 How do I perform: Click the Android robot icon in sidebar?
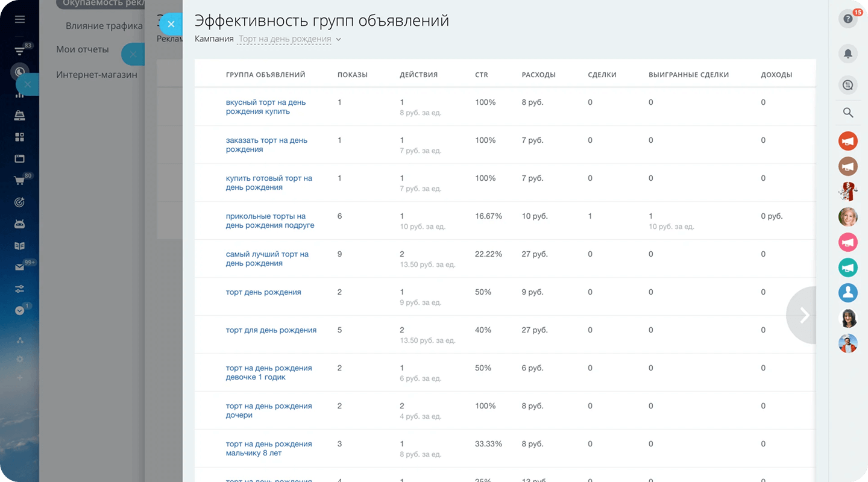pos(20,224)
